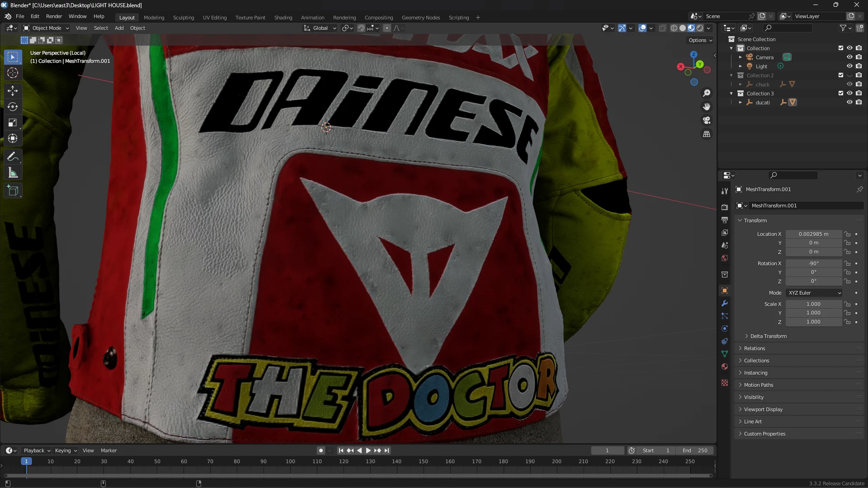Uncheck Collection 3 exclude checkbox
868x488 pixels.
point(841,94)
